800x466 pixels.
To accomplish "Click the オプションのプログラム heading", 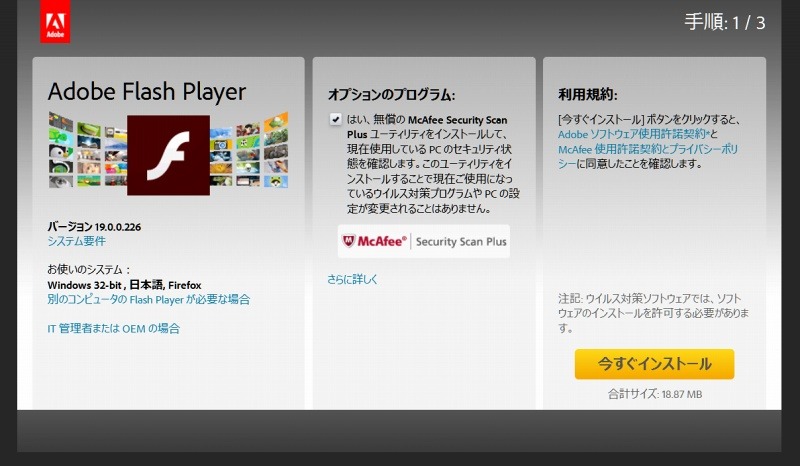I will [391, 94].
